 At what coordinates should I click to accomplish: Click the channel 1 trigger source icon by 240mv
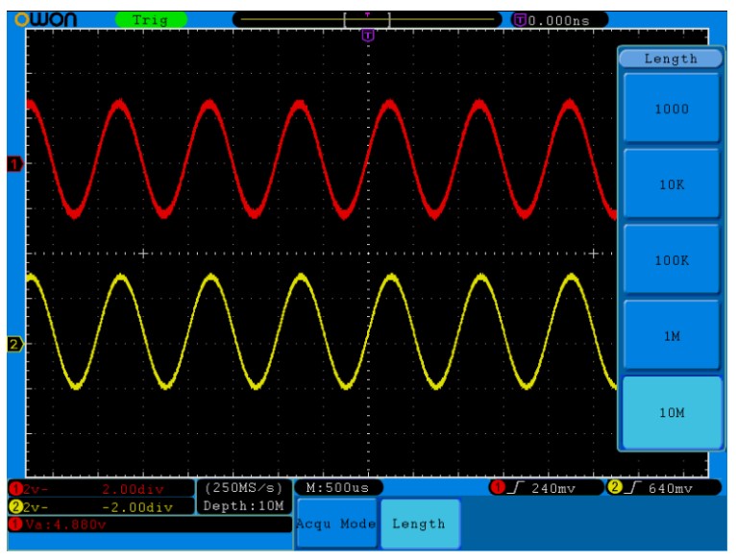498,487
